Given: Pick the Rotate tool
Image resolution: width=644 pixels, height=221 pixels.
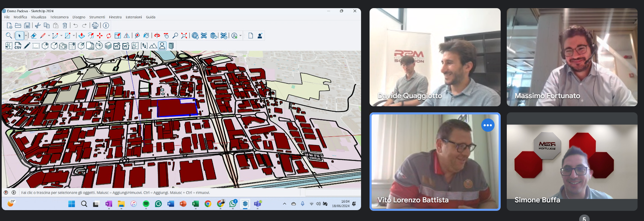Looking at the screenshot, I should (x=109, y=36).
